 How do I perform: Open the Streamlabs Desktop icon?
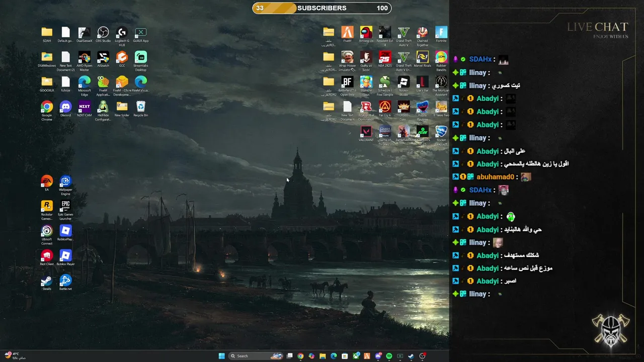coord(141,61)
